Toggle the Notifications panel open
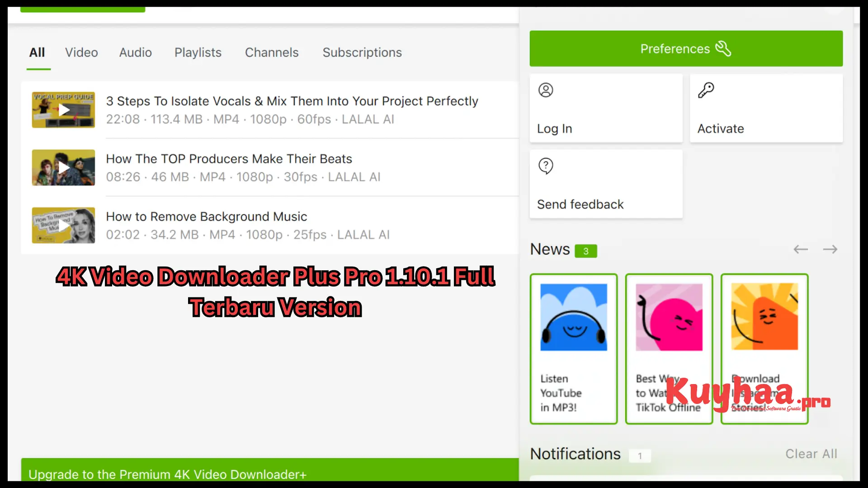This screenshot has width=868, height=488. pos(576,454)
